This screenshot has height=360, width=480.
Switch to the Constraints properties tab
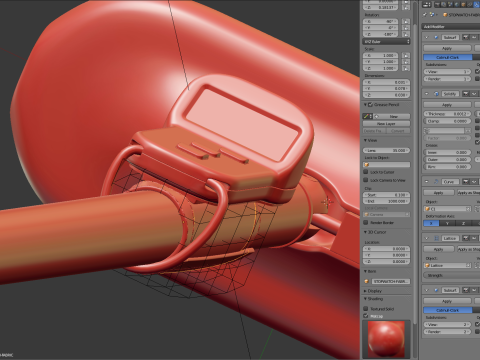[470, 4]
